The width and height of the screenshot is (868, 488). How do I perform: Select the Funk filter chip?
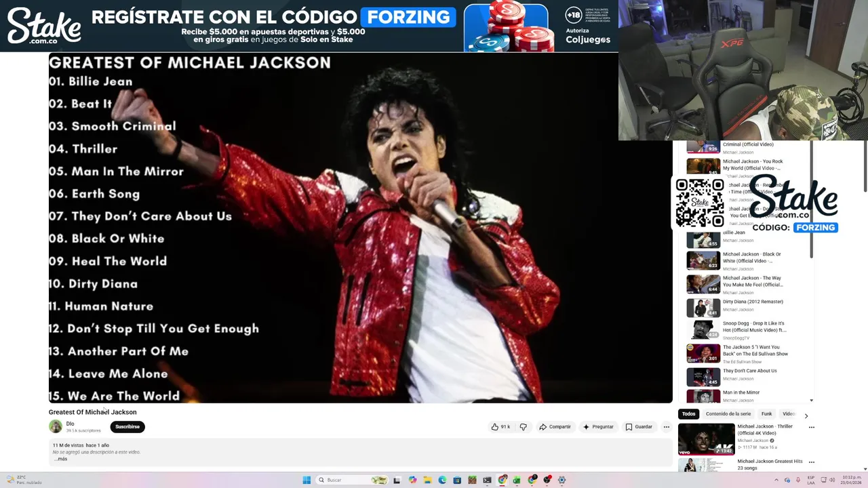766,414
